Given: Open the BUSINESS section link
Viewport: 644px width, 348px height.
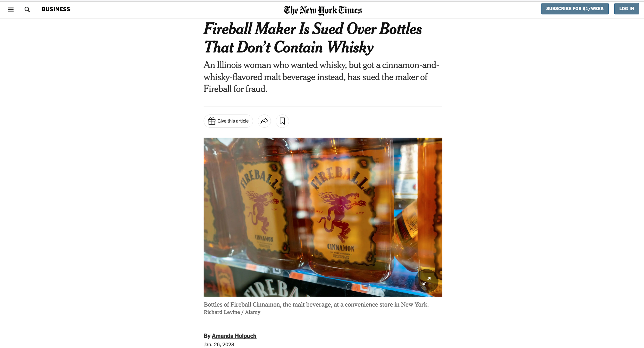Looking at the screenshot, I should point(56,9).
